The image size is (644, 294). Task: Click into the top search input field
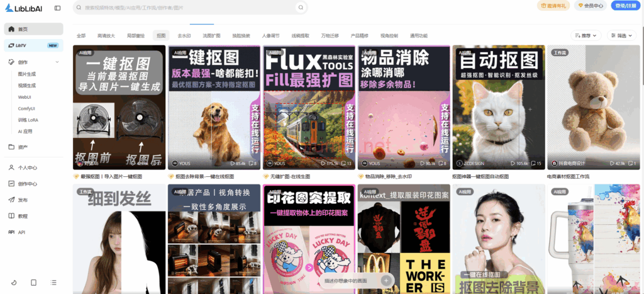pos(189,8)
